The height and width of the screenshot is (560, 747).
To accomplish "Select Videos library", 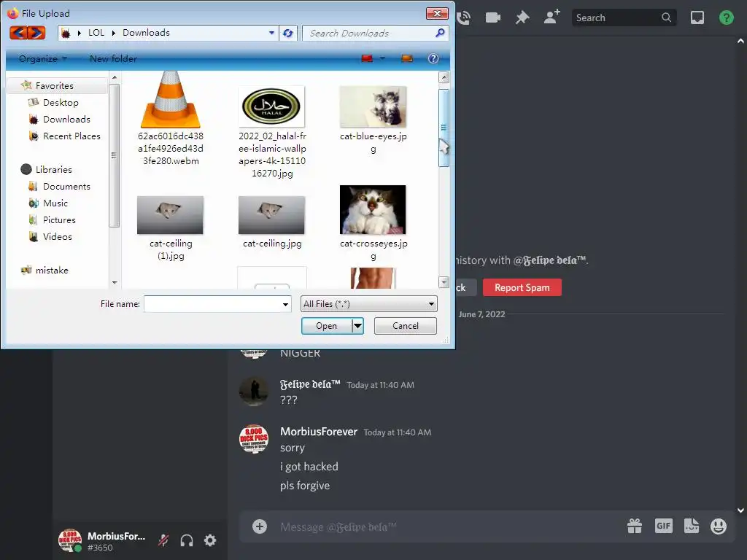I will point(57,236).
